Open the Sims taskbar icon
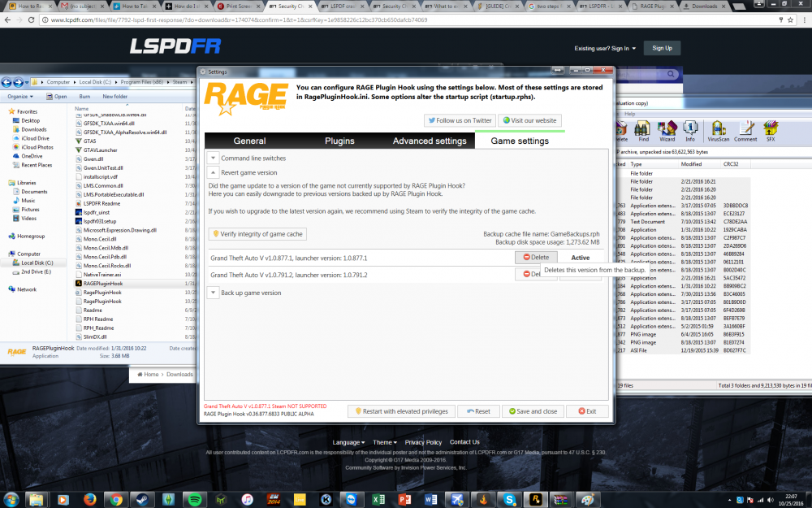This screenshot has height=508, width=812. [168, 499]
